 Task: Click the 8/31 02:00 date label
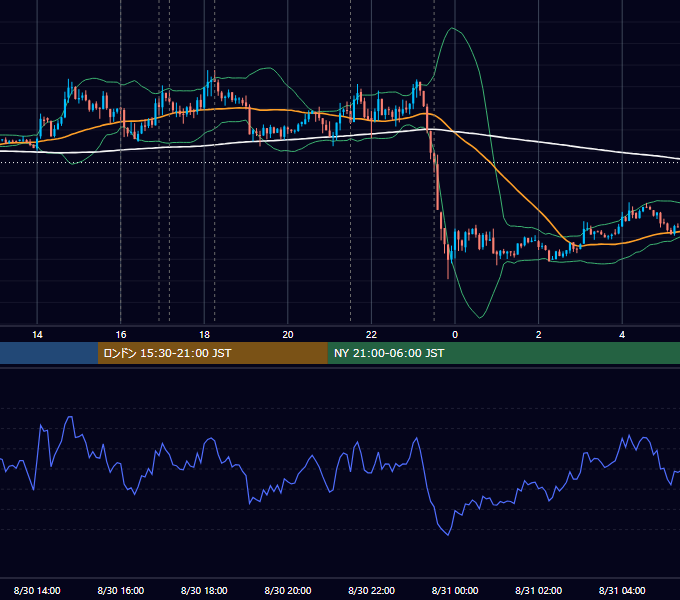pos(539,590)
